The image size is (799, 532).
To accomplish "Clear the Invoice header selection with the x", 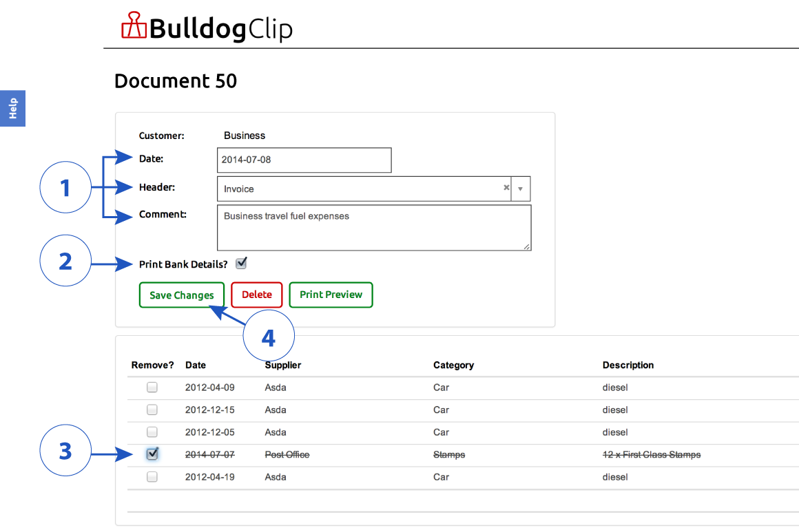I will [506, 188].
